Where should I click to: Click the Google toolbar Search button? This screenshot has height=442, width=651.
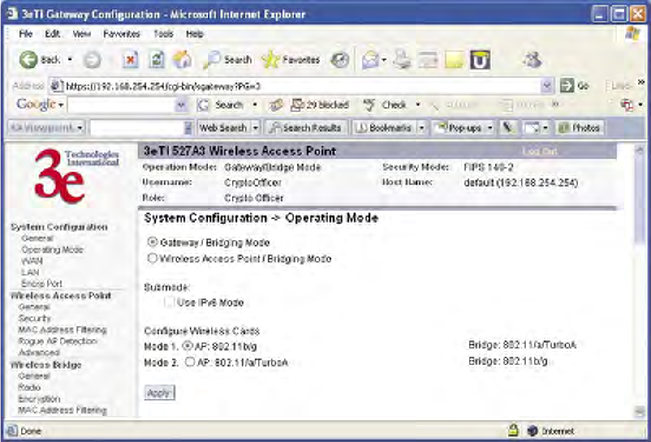[222, 105]
